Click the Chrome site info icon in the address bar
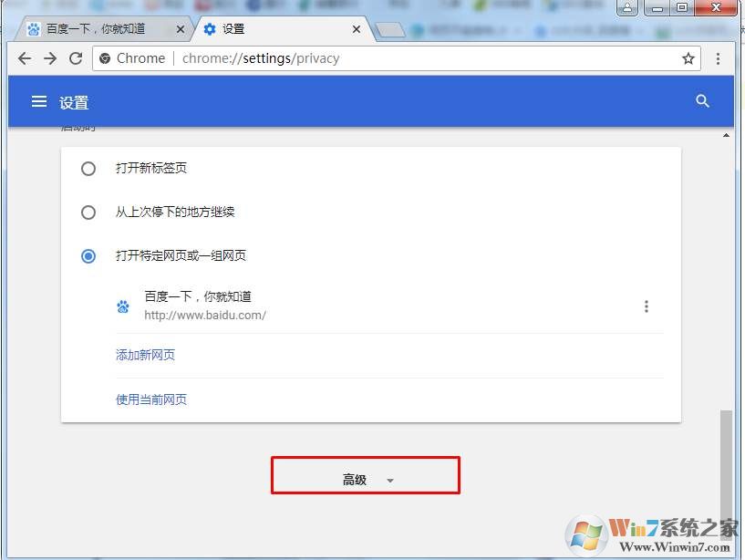The image size is (745, 560). tap(105, 58)
